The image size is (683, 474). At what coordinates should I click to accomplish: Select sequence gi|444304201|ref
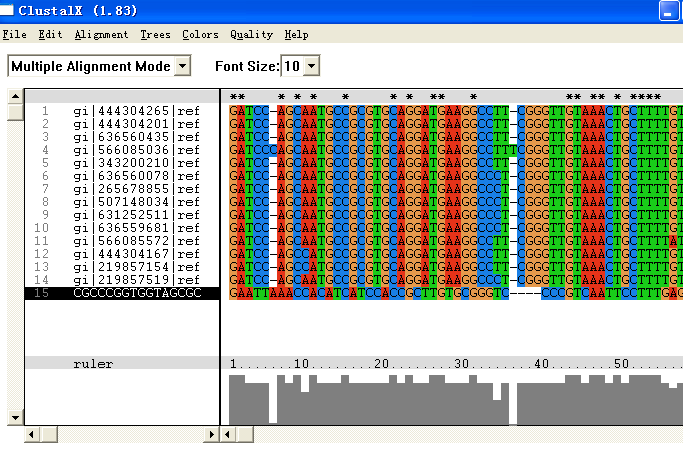pyautogui.click(x=136, y=124)
